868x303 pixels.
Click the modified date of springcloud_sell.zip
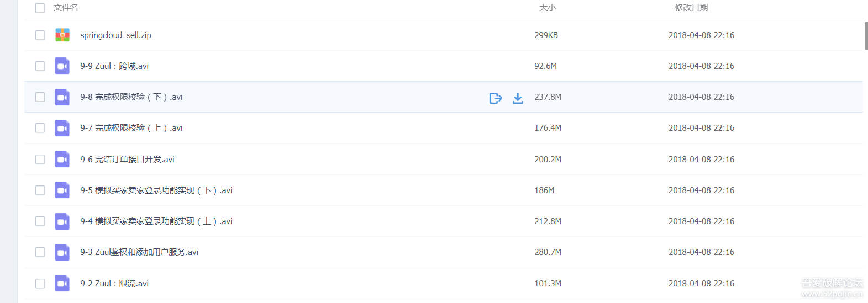tap(701, 35)
